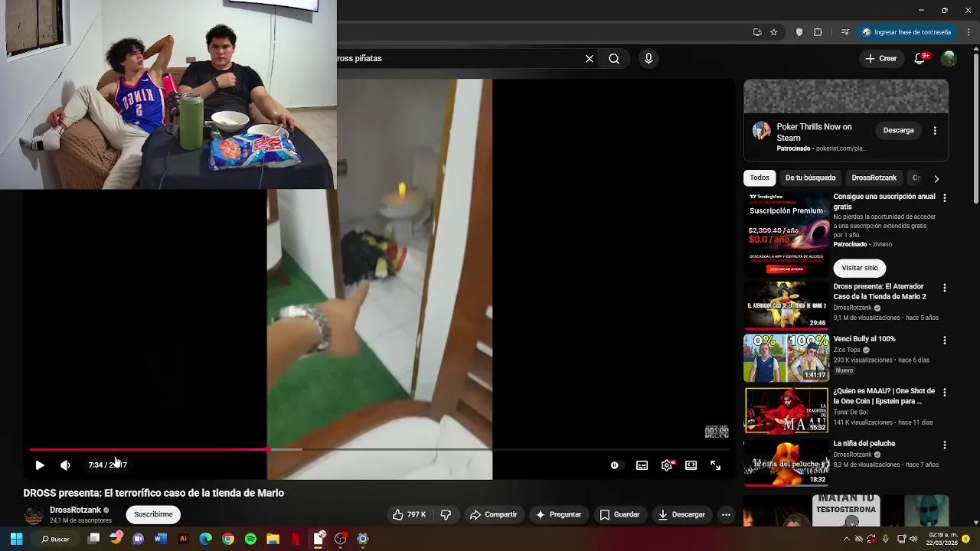
Task: Play the paused YouTube video
Action: click(40, 465)
